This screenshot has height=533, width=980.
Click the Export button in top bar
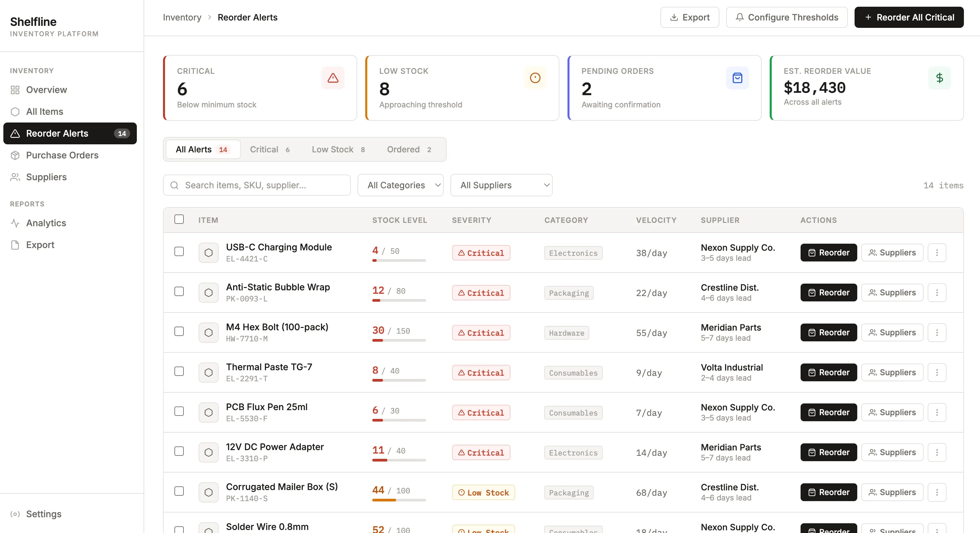coord(689,17)
